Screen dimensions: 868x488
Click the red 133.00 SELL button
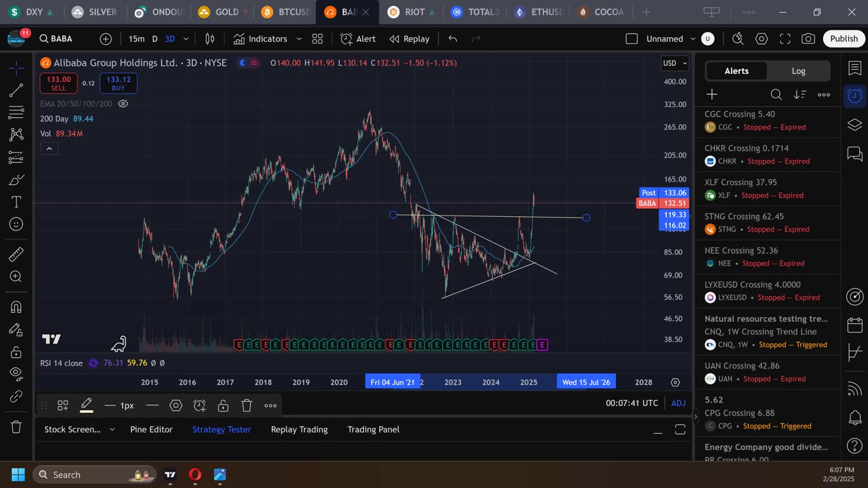(58, 83)
